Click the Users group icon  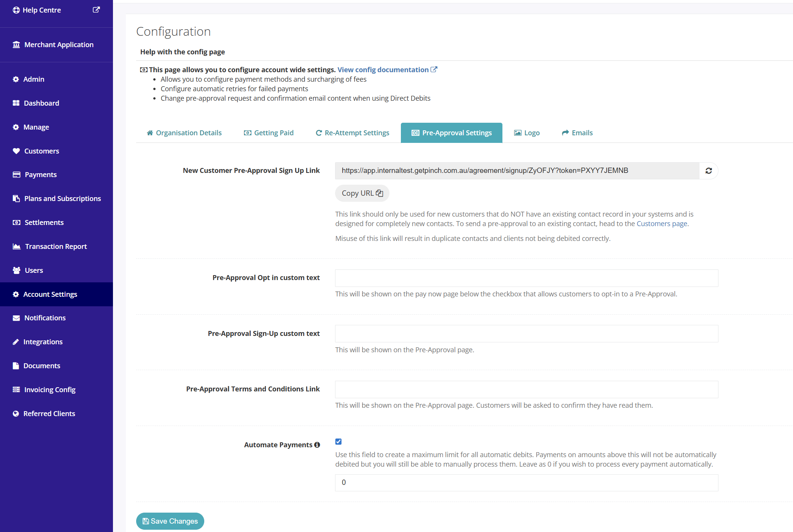pyautogui.click(x=17, y=270)
